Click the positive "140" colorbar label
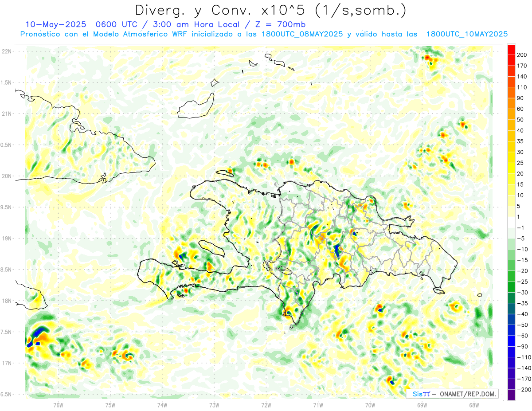The height and width of the screenshot is (411, 532). click(x=522, y=77)
